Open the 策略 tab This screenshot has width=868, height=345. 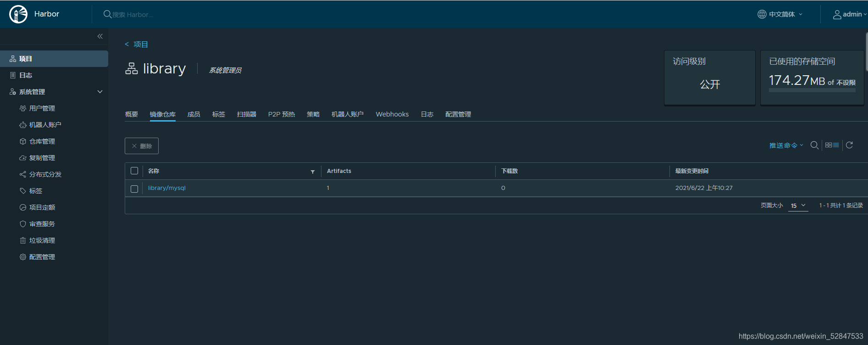coord(313,114)
